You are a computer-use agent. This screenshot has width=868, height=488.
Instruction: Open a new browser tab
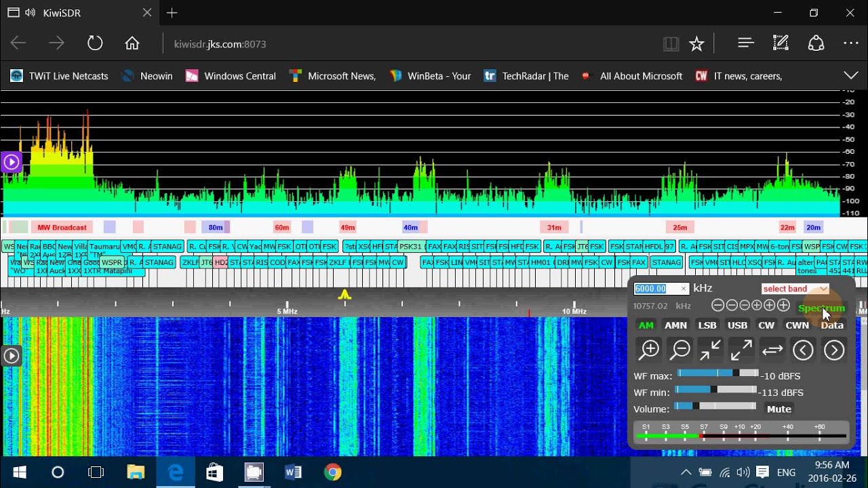pos(172,13)
